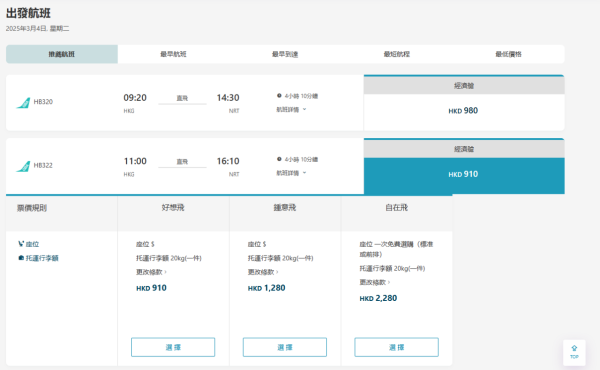600x370 pixels.
Task: Click the HKD 2,280 price
Action: point(378,298)
